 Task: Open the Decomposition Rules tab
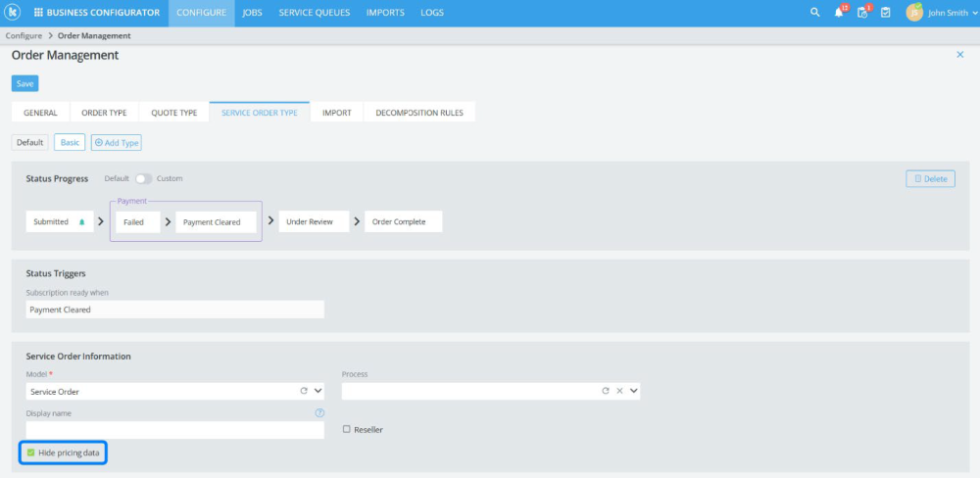pyautogui.click(x=419, y=113)
